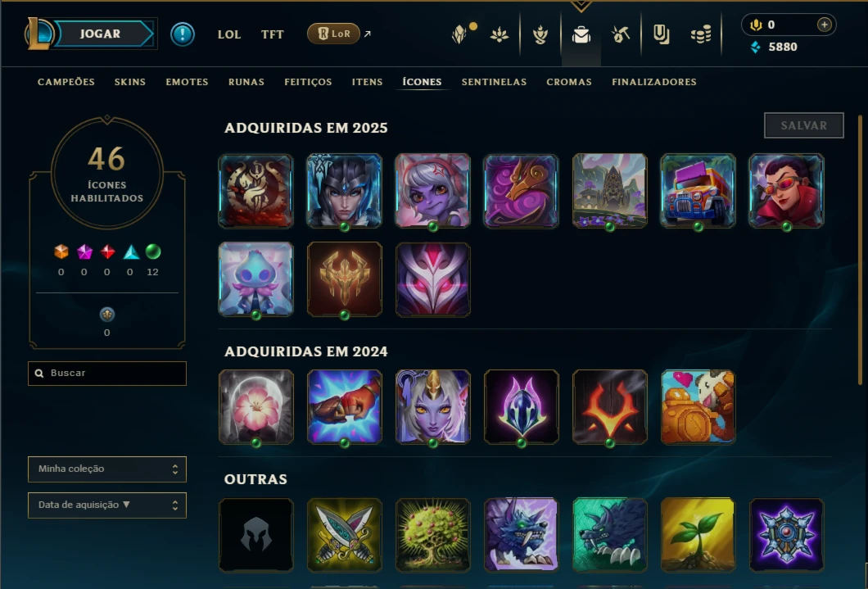
Task: Toggle the red gem rarity filter
Action: (107, 251)
